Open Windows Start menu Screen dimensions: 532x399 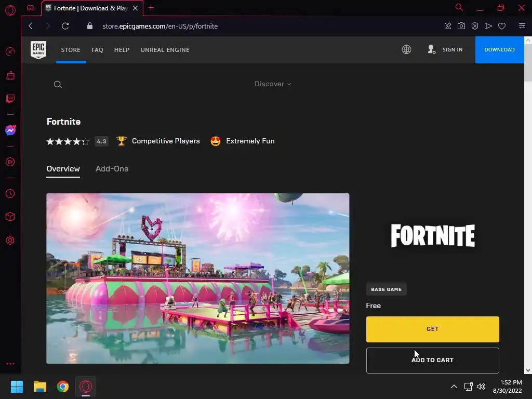(17, 387)
